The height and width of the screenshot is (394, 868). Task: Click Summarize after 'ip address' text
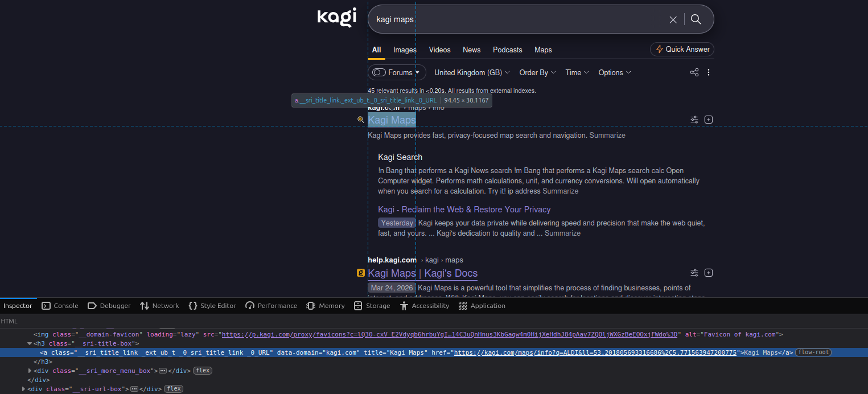pos(560,191)
